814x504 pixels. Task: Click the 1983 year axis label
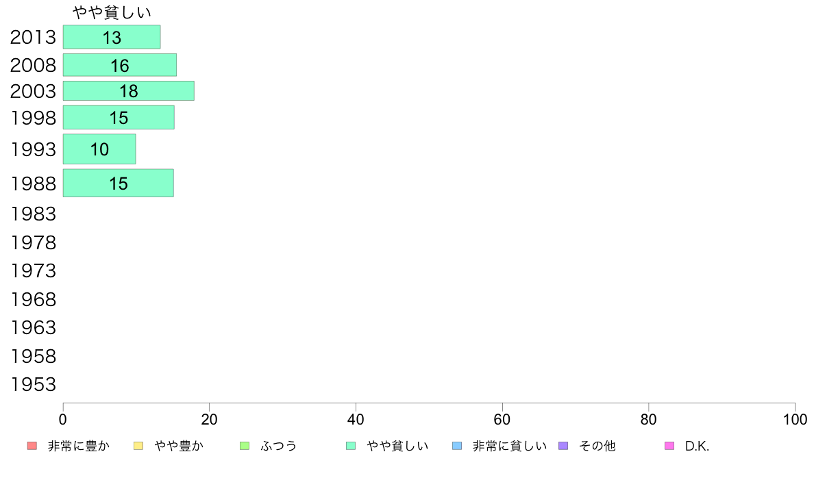33,214
